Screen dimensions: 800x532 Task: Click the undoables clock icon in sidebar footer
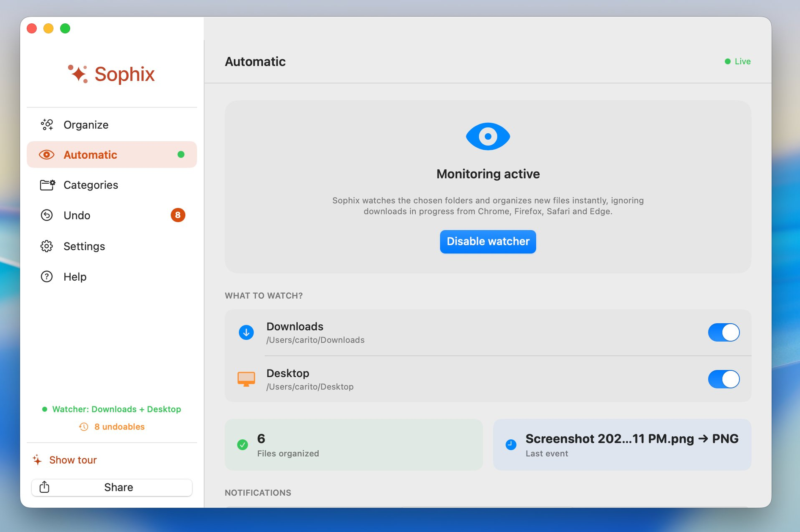84,427
